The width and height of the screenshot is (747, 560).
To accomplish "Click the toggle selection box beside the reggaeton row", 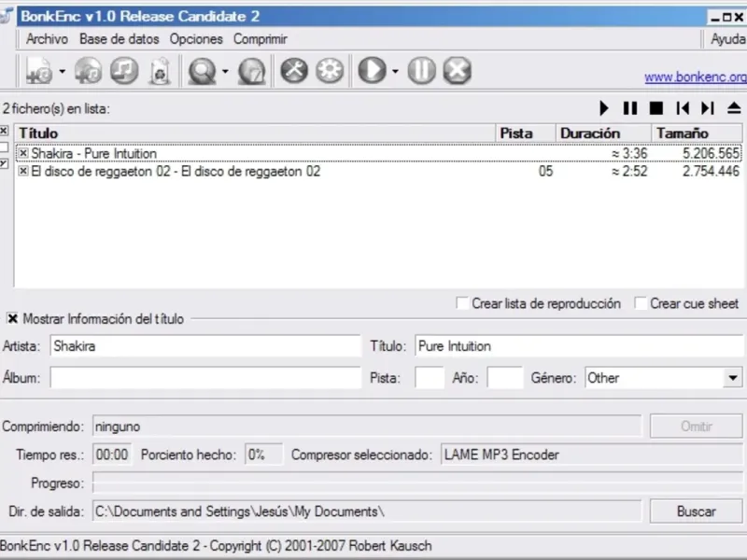I will [x=4, y=163].
